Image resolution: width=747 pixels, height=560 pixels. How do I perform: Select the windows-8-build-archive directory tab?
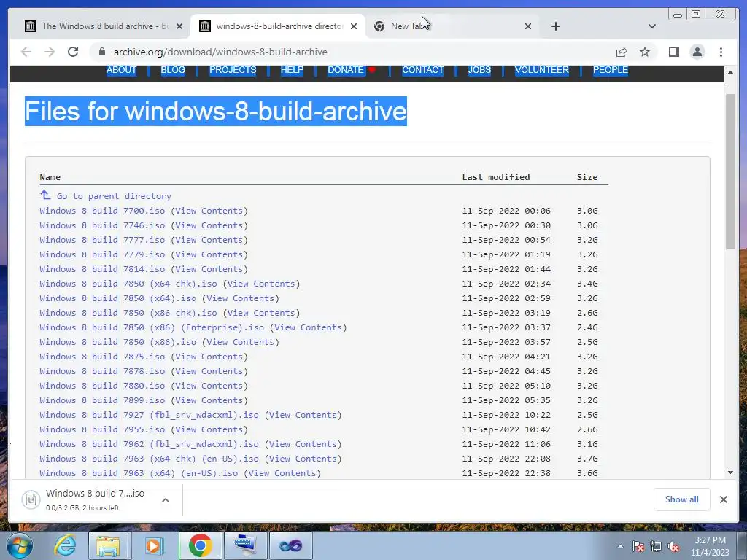(278, 26)
